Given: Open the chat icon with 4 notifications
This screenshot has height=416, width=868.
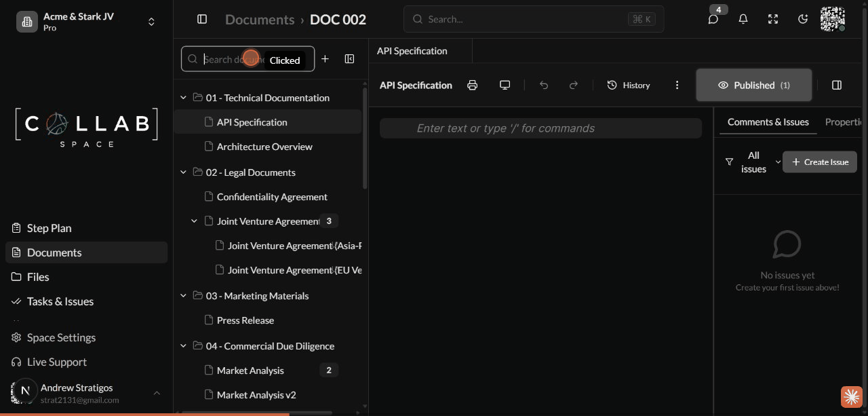Looking at the screenshot, I should click(713, 19).
